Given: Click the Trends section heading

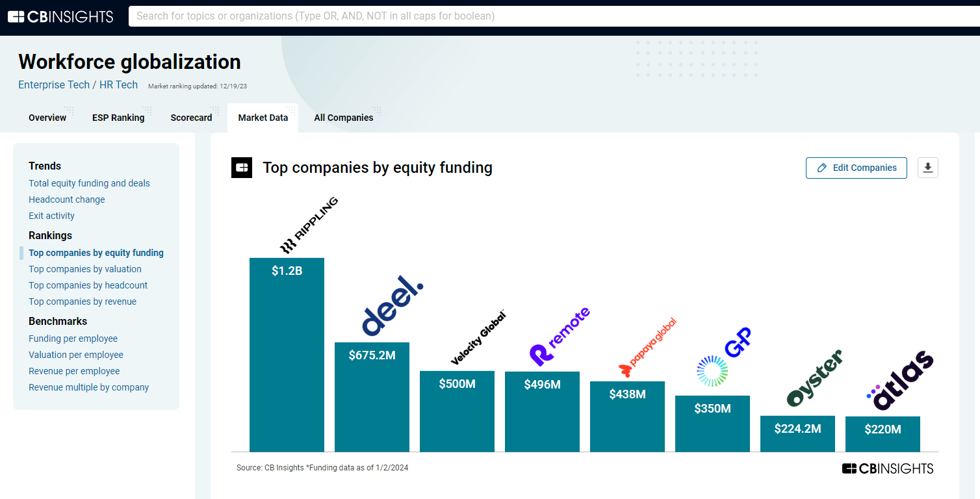Looking at the screenshot, I should 45,166.
